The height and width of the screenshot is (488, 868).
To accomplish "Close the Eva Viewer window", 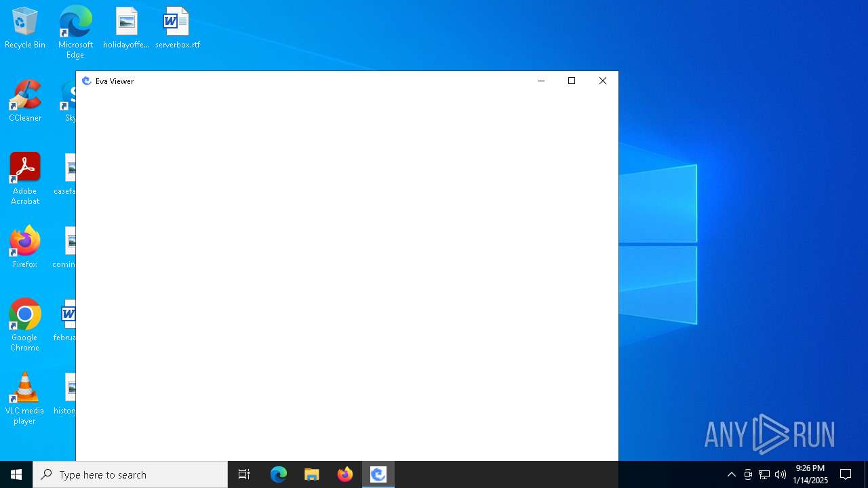I will pos(603,81).
